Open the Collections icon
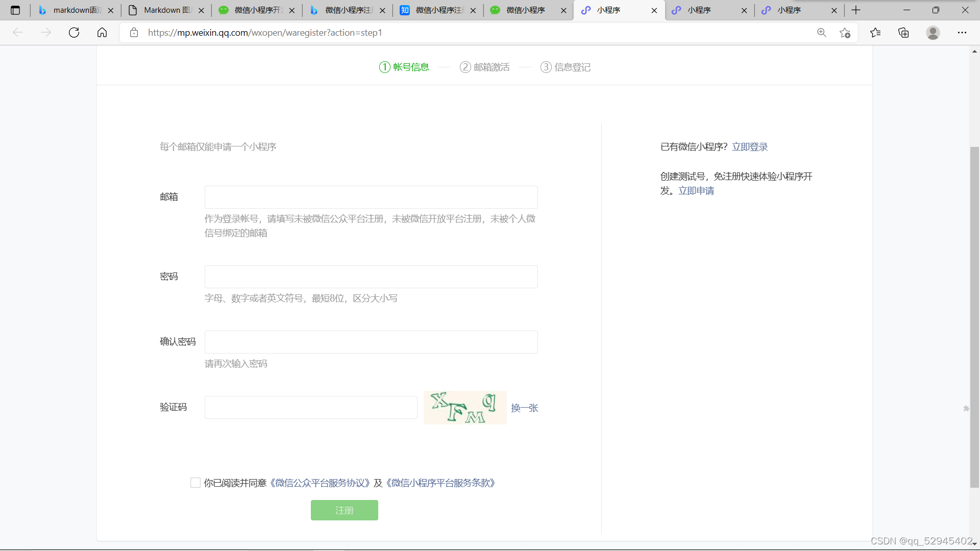This screenshot has height=551, width=980. 903,33
